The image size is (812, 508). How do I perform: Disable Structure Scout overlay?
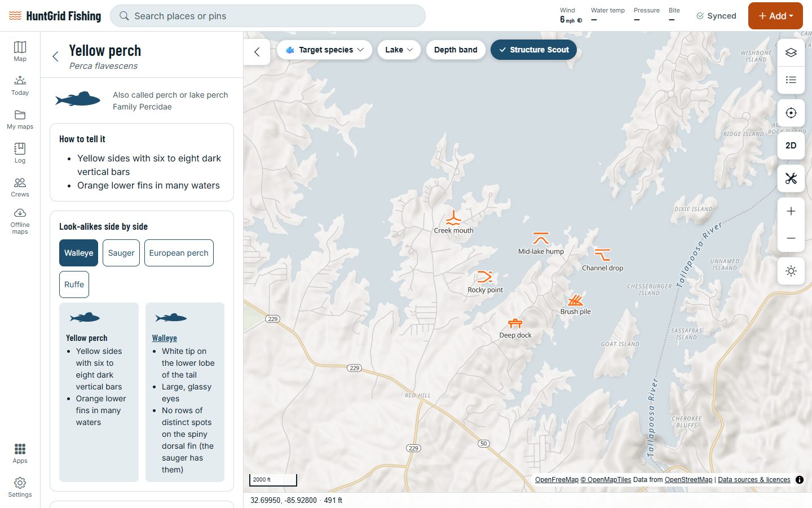533,50
